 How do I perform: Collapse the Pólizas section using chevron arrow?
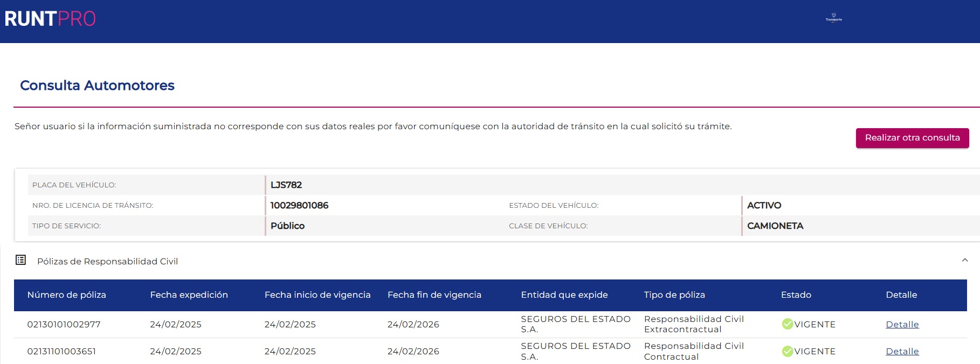pos(964,260)
